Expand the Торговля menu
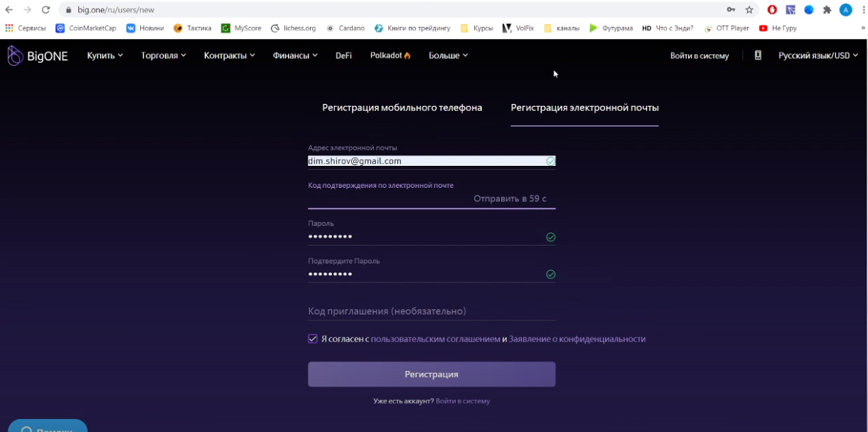The height and width of the screenshot is (432, 868). [164, 56]
